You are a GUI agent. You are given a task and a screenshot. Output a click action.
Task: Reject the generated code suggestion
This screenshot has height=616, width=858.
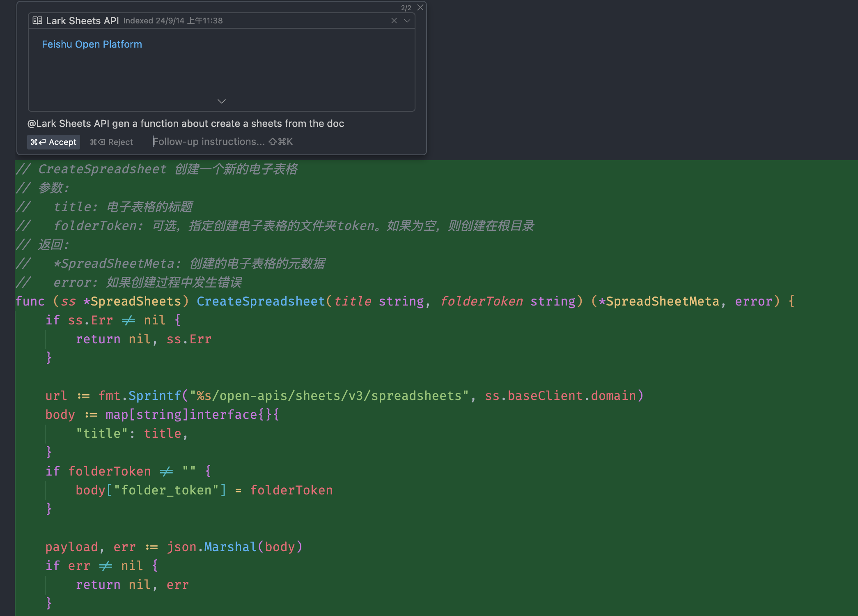[111, 142]
